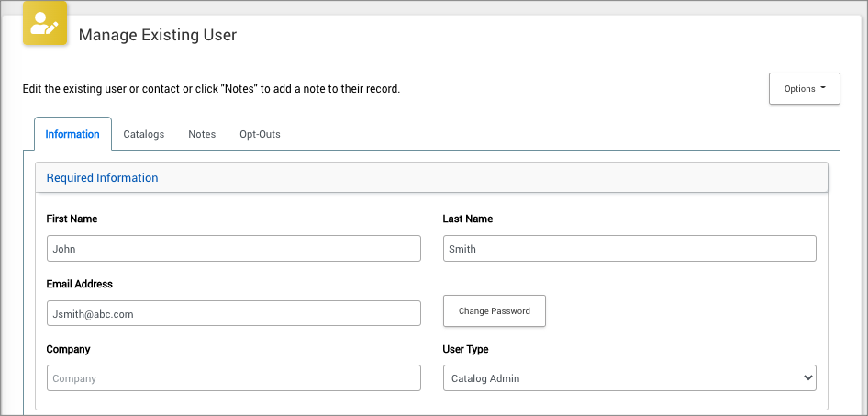
Task: Go to the Notes tab
Action: (202, 134)
